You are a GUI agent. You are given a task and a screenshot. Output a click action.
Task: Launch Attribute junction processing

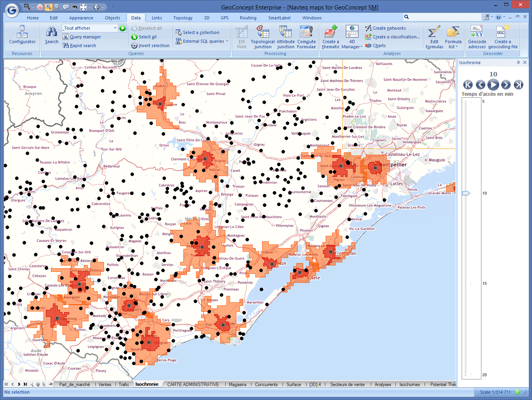tap(285, 37)
